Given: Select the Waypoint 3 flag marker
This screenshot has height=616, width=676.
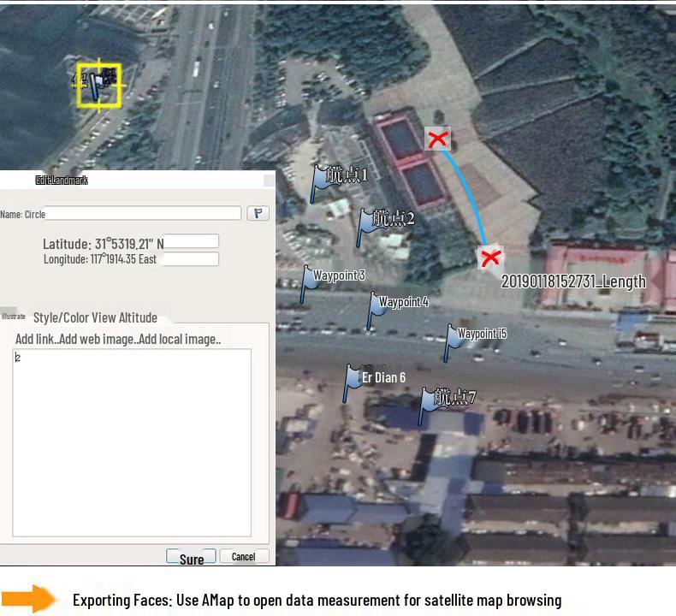Looking at the screenshot, I should 307,285.
